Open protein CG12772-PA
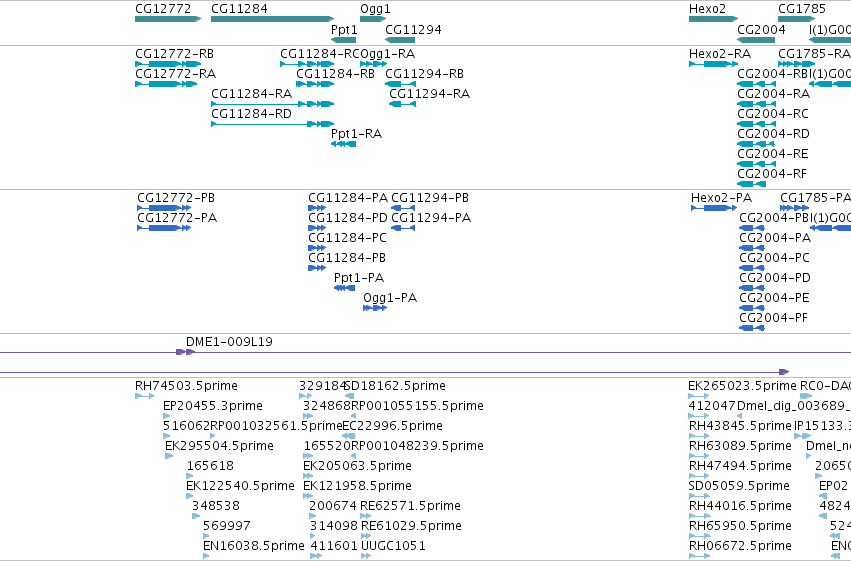Screen dimensions: 851x561 click(x=164, y=228)
